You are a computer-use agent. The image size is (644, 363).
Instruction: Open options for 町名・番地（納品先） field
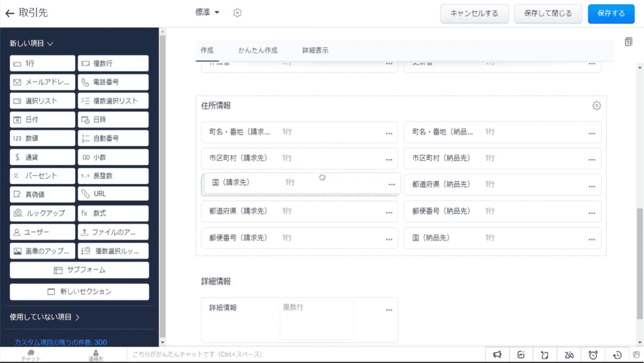[591, 133]
